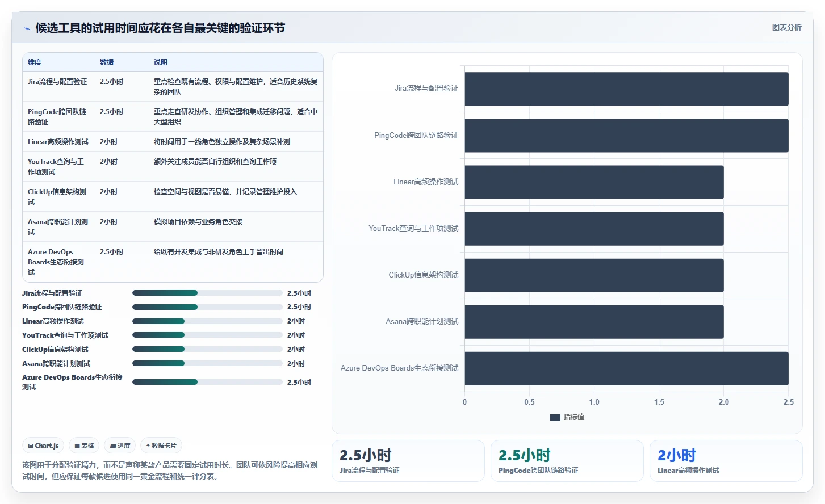Click the 1.0 tick on the chart x-axis

coord(594,402)
